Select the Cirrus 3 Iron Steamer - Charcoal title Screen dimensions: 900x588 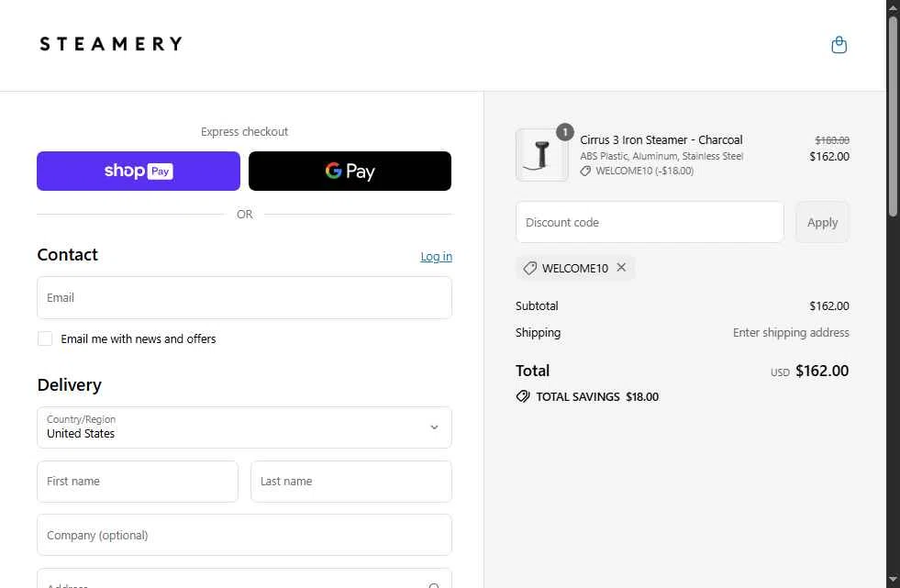pos(661,140)
